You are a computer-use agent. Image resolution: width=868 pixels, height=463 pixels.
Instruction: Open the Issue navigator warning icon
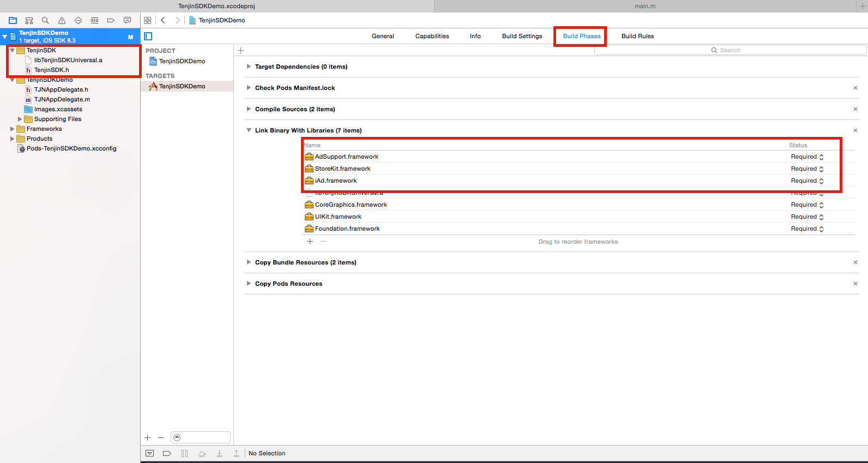tap(62, 20)
